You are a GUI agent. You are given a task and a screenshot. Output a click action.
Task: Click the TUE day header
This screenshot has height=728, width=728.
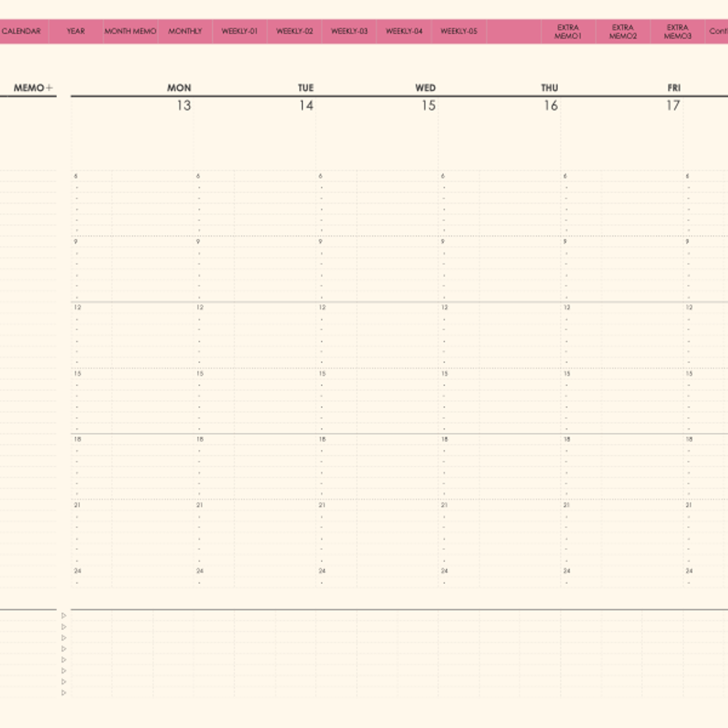click(306, 88)
